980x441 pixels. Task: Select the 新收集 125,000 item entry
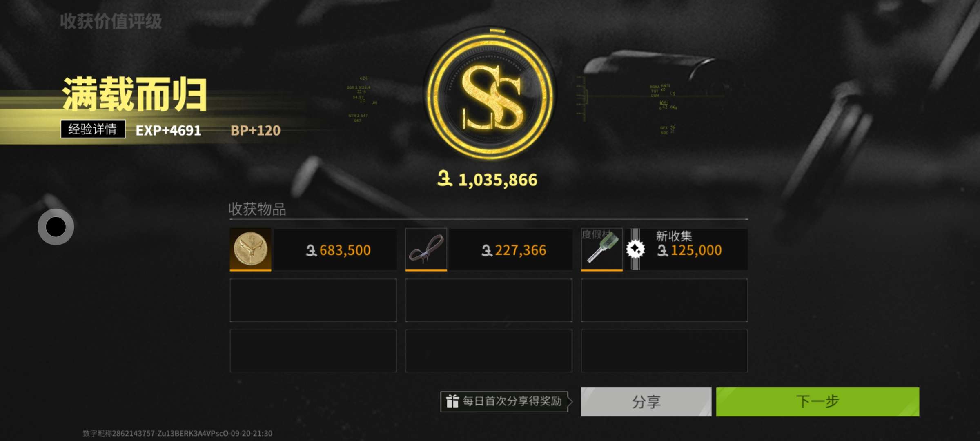pyautogui.click(x=664, y=249)
